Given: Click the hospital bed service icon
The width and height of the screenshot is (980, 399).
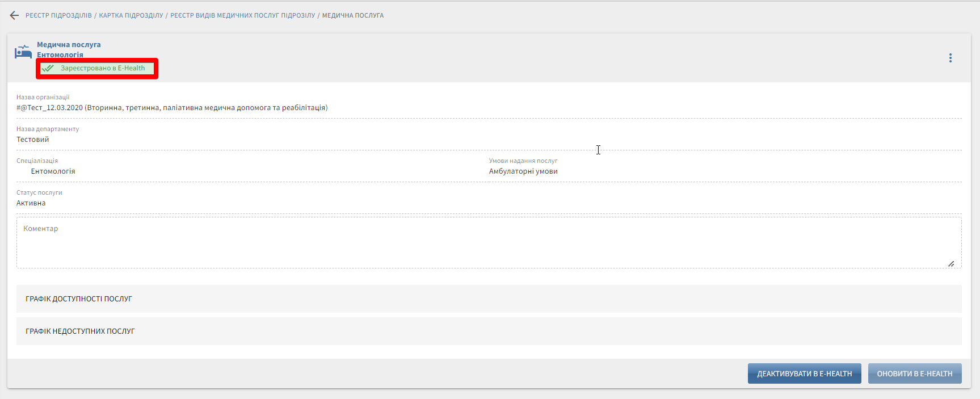Looking at the screenshot, I should [x=23, y=52].
